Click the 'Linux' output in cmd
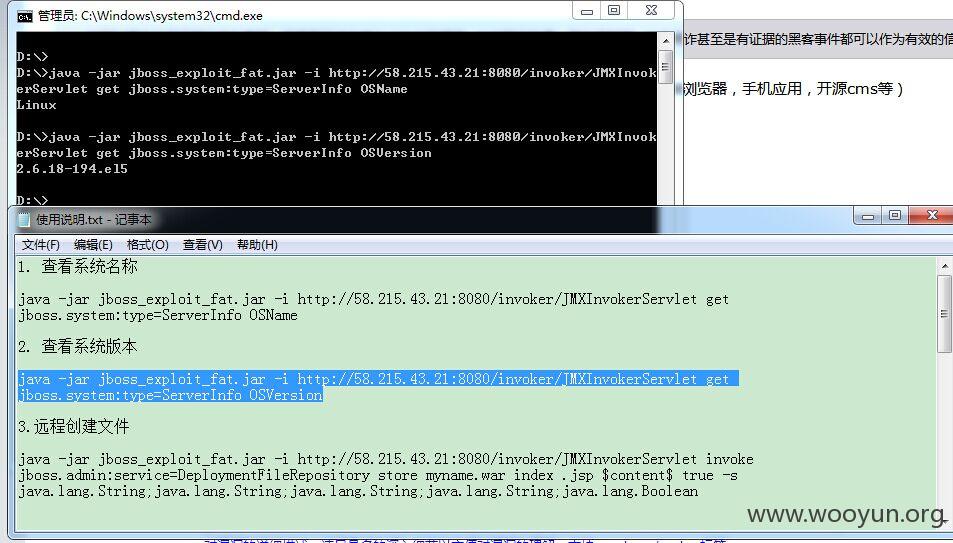 tap(36, 105)
